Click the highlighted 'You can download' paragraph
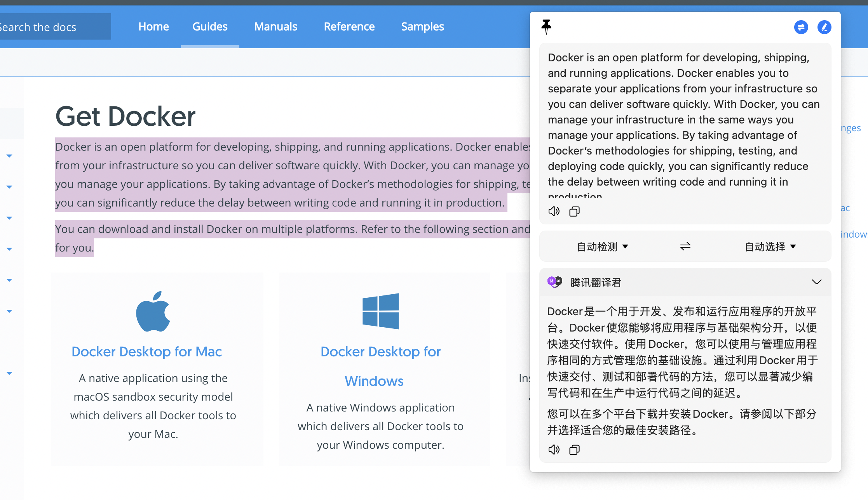 click(292, 238)
